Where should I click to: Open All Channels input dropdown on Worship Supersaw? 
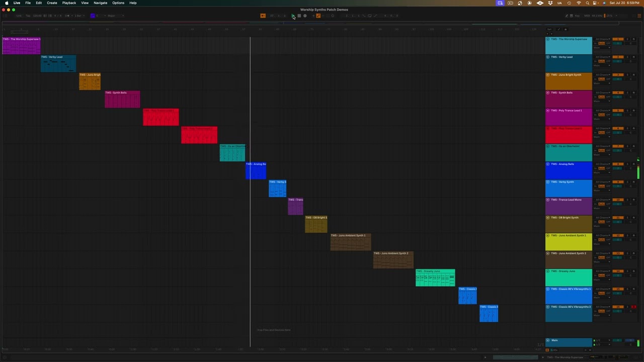(602, 39)
